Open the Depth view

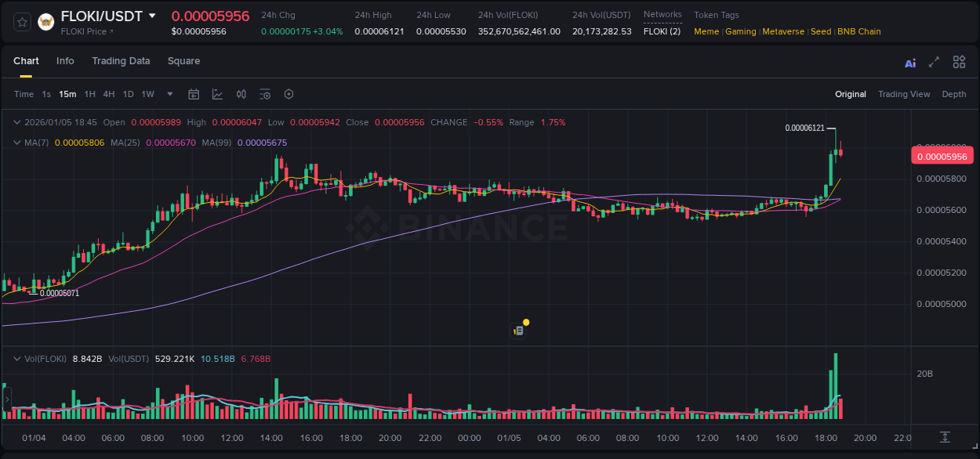(x=954, y=94)
